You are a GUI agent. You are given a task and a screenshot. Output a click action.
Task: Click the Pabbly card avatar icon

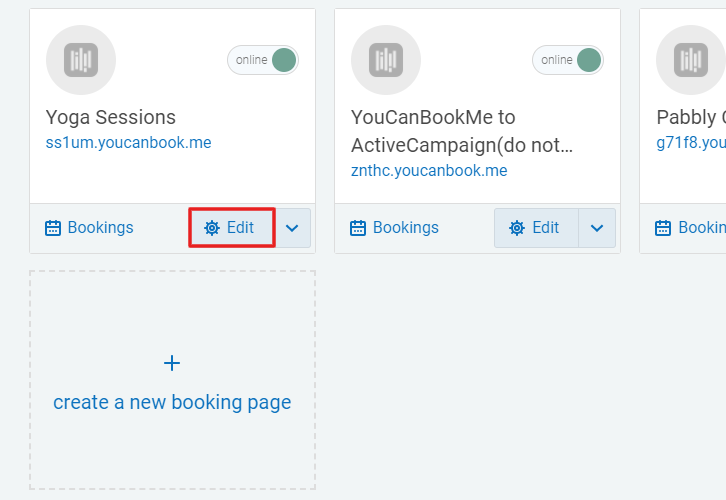(691, 60)
